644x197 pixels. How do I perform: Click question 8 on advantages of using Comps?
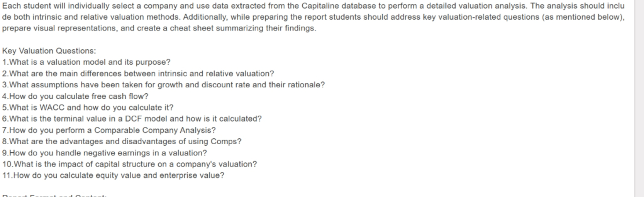click(x=122, y=141)
